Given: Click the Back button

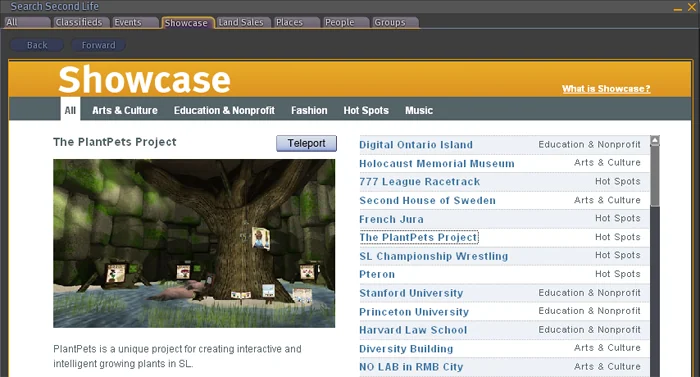Looking at the screenshot, I should tap(37, 45).
